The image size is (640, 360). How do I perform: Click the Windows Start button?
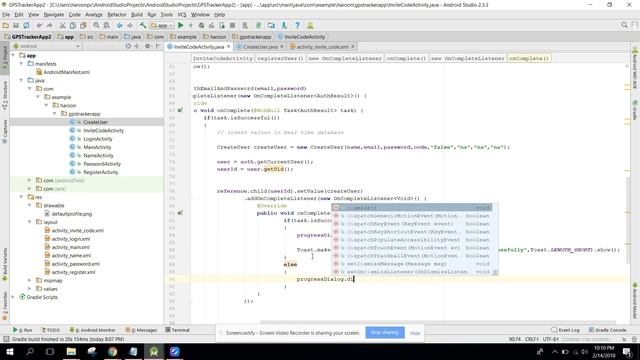[9, 351]
